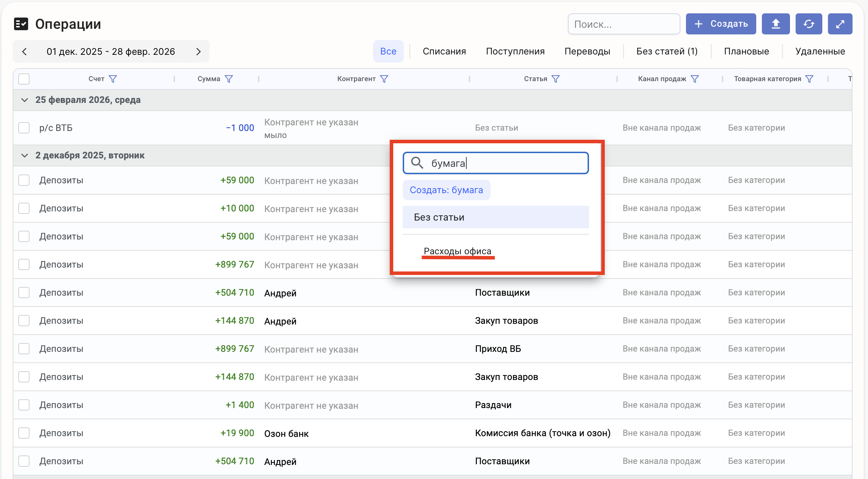Collapse the 25 февраля 2026 group
Screen dimensions: 868x479
point(25,100)
